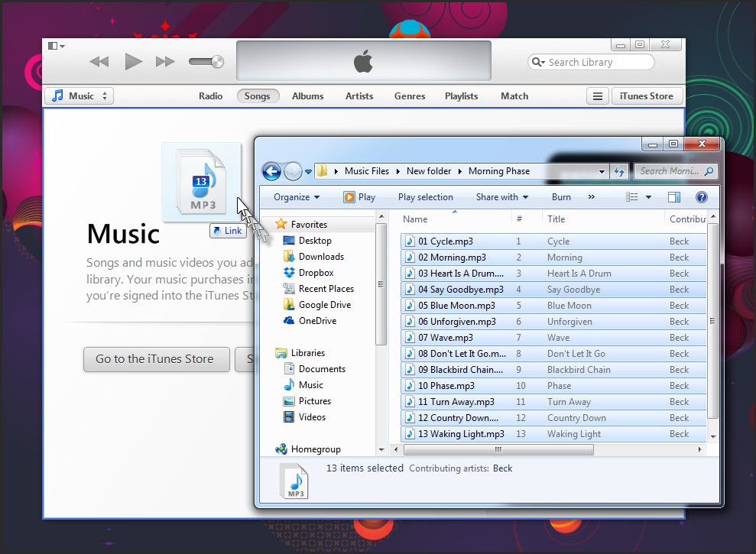Sort by the # column header

point(519,219)
